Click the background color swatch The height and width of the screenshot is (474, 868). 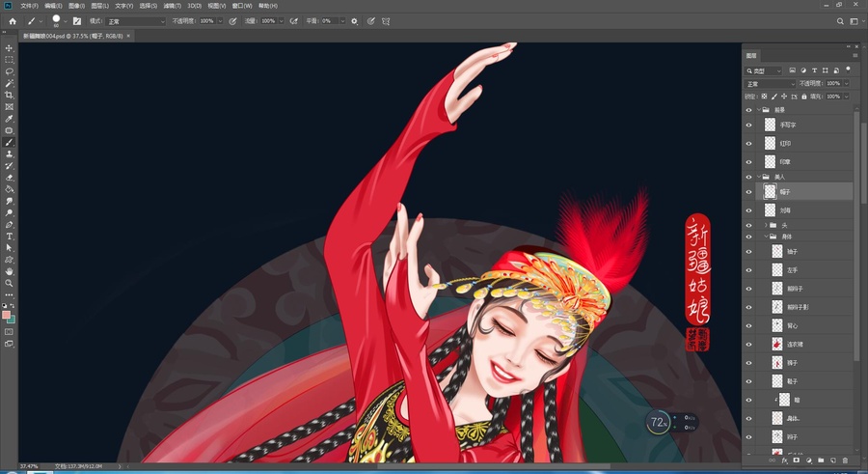[x=11, y=320]
